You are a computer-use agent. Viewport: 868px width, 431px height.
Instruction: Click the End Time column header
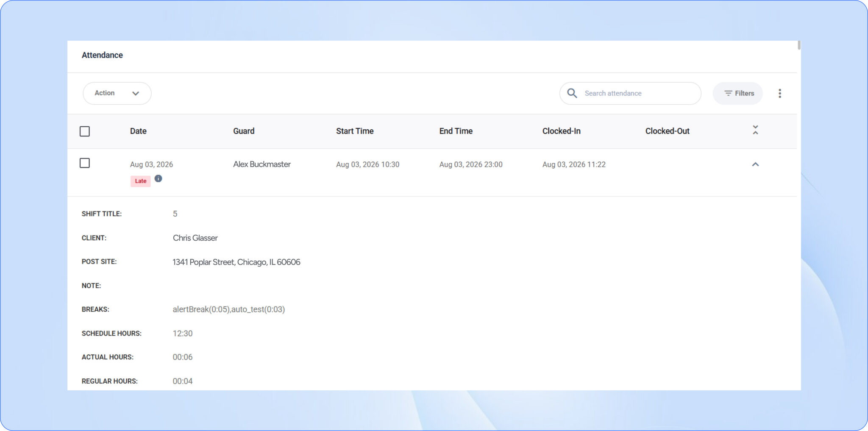[x=456, y=131]
